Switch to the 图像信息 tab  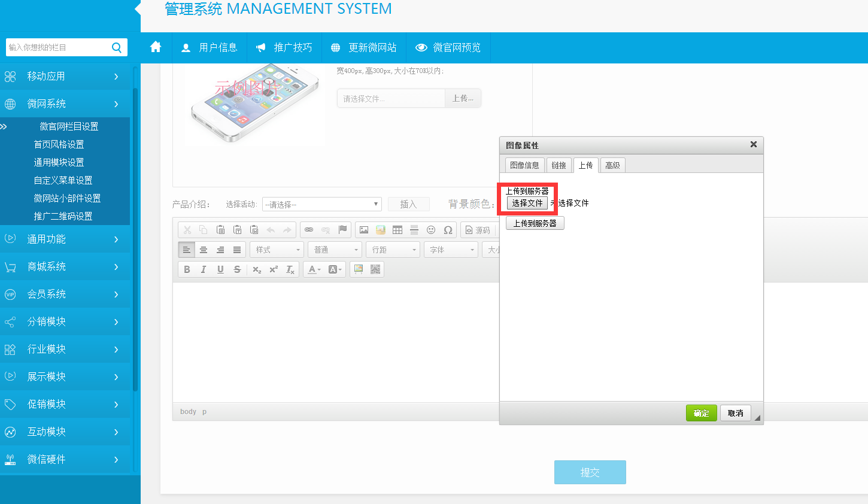524,165
